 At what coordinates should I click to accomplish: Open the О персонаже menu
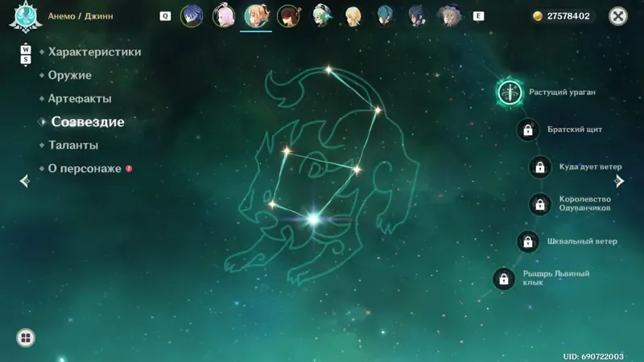point(85,169)
